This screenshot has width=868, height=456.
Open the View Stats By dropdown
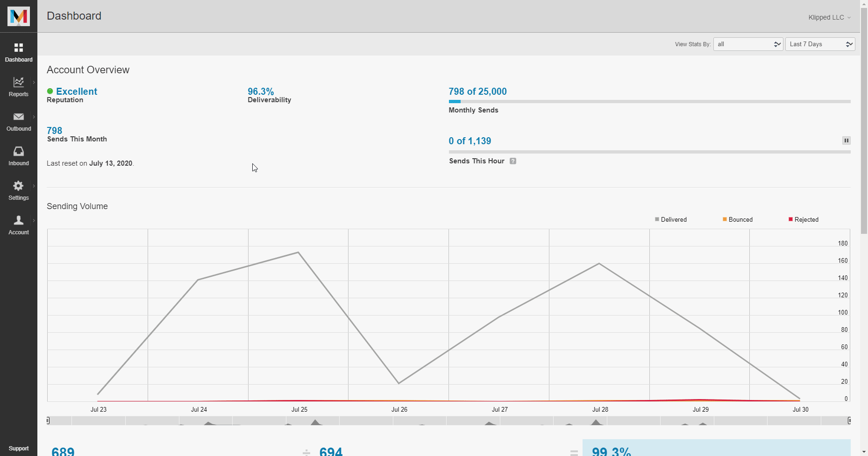coord(748,44)
